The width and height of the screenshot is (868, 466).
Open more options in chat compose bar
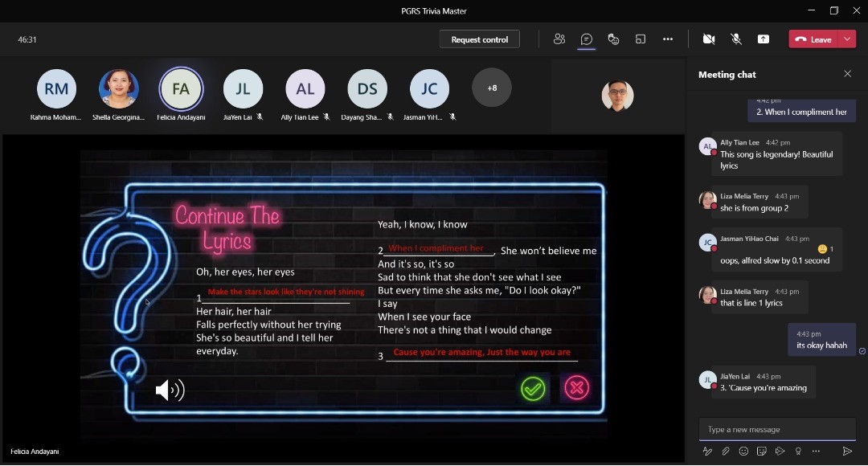pyautogui.click(x=816, y=452)
